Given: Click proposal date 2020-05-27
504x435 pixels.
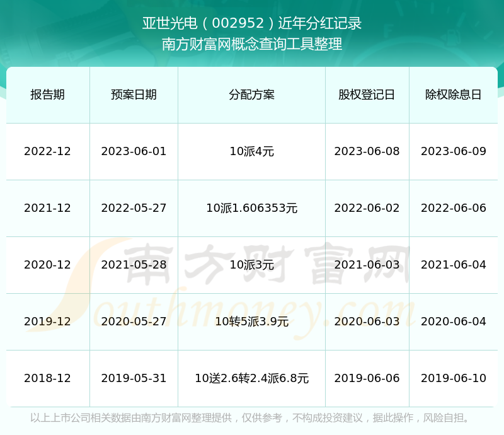Looking at the screenshot, I should pyautogui.click(x=134, y=321).
